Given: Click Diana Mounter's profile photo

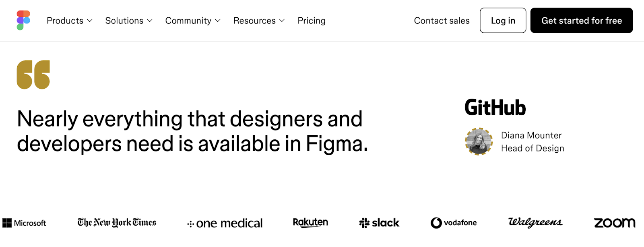Looking at the screenshot, I should pos(478,142).
